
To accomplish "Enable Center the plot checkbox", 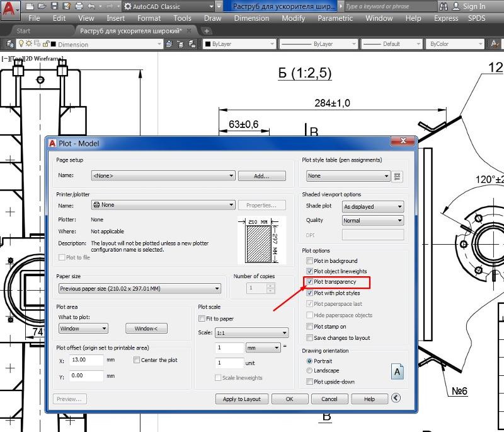I will coord(137,359).
